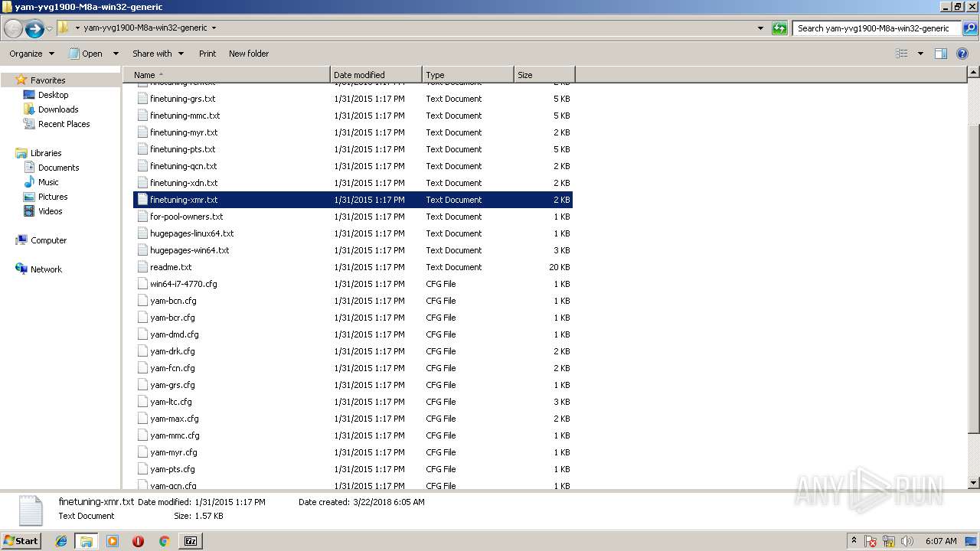The image size is (980, 551).
Task: Open the Help question mark icon
Action: pos(962,54)
